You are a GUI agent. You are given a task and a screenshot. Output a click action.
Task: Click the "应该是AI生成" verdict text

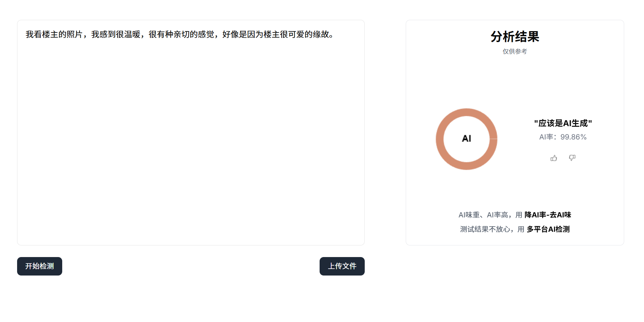click(563, 123)
